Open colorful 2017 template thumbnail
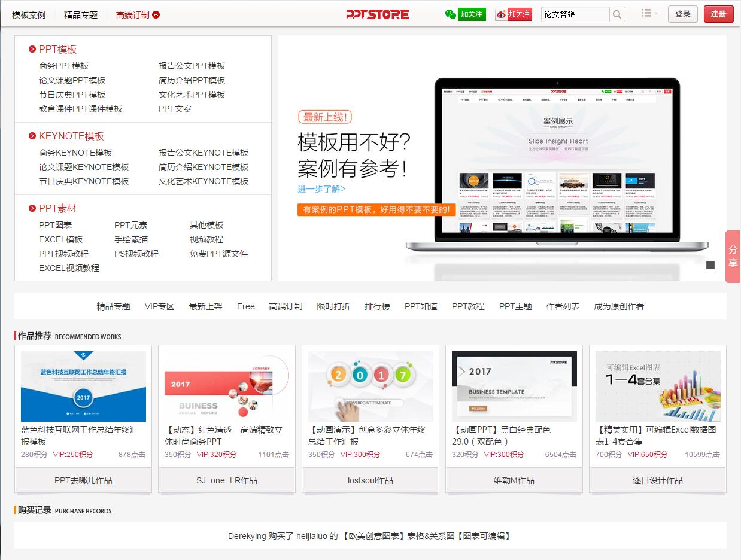The height and width of the screenshot is (560, 741). point(370,386)
